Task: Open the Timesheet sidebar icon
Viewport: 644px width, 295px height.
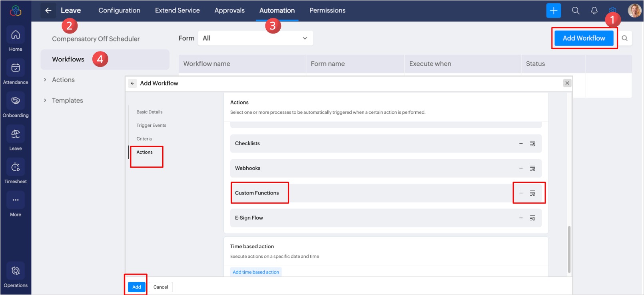Action: 16,167
